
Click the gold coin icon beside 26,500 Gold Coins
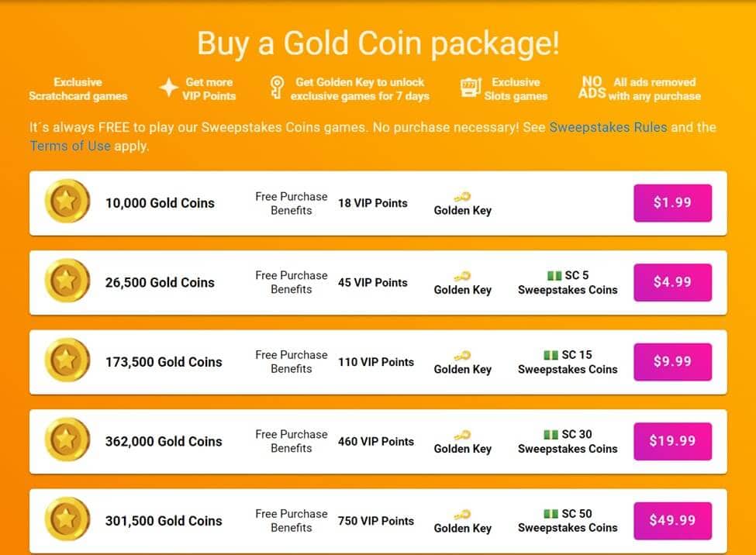[x=67, y=281]
